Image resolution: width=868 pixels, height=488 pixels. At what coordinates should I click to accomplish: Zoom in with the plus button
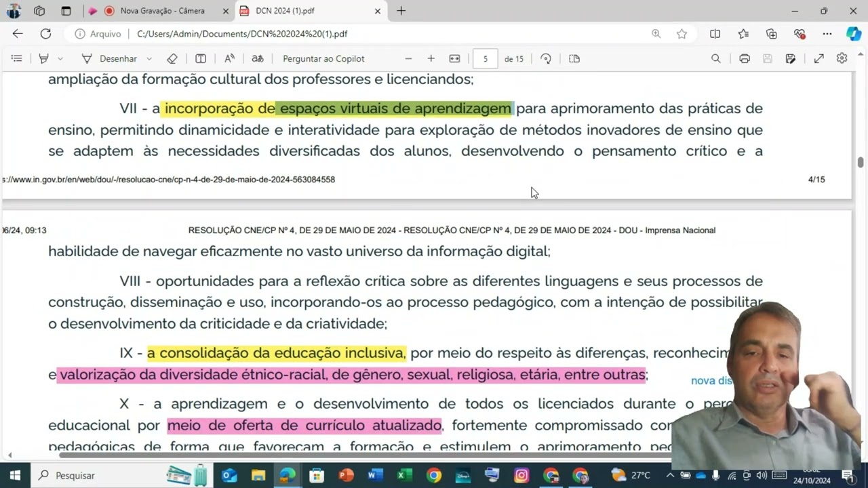(431, 59)
